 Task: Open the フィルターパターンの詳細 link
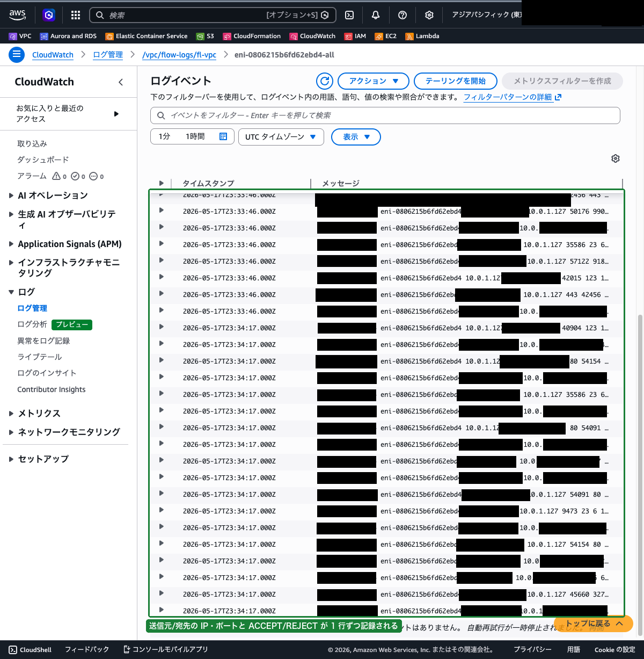click(x=513, y=97)
